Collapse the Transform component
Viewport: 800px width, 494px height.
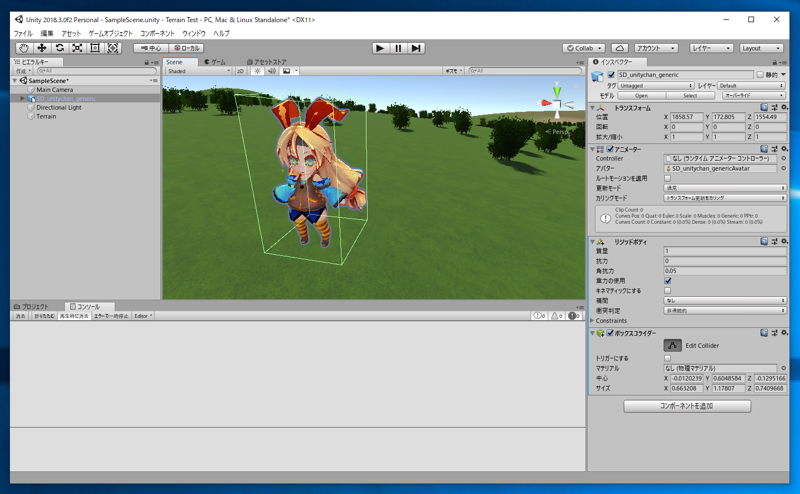(x=592, y=108)
